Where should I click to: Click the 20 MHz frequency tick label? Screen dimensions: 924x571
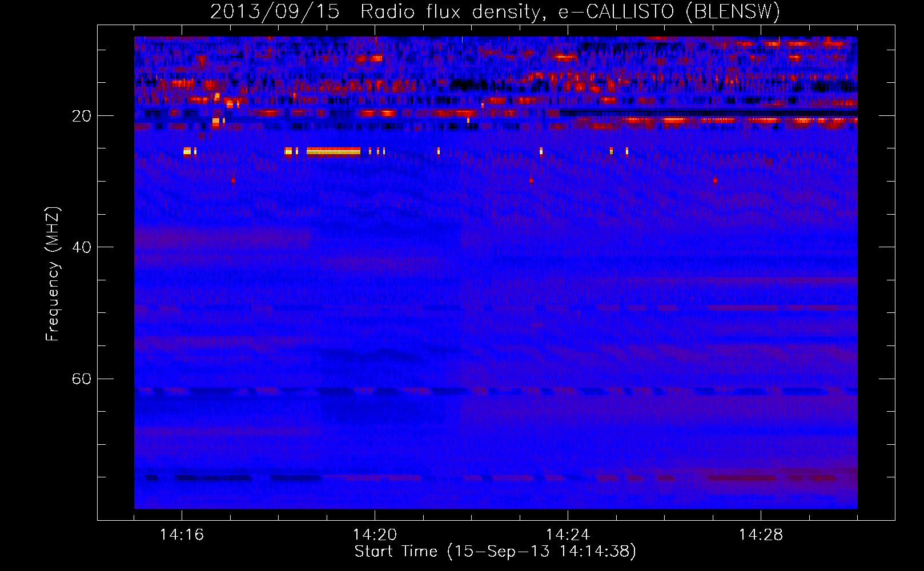(x=82, y=116)
